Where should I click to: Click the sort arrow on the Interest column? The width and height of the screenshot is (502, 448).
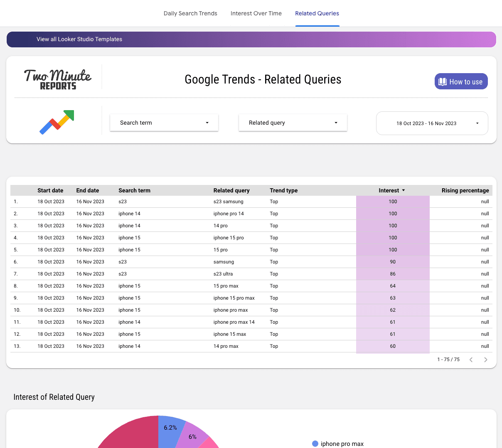pyautogui.click(x=404, y=190)
